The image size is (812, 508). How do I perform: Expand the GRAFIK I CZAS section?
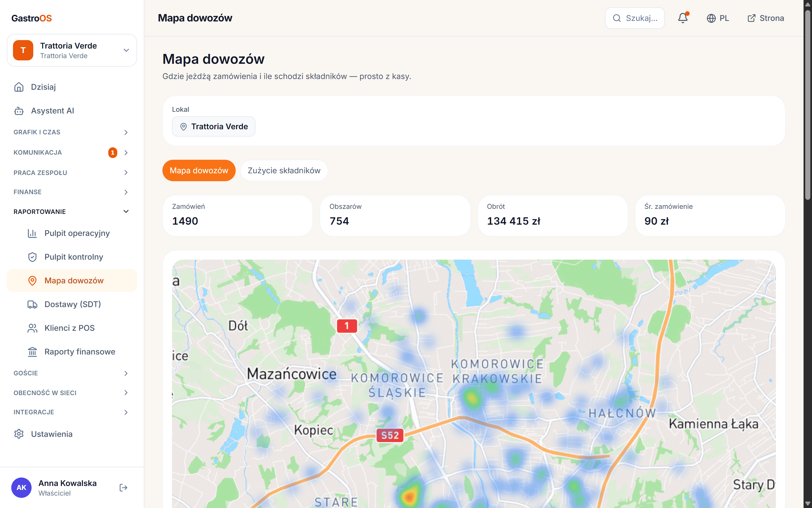pyautogui.click(x=72, y=132)
